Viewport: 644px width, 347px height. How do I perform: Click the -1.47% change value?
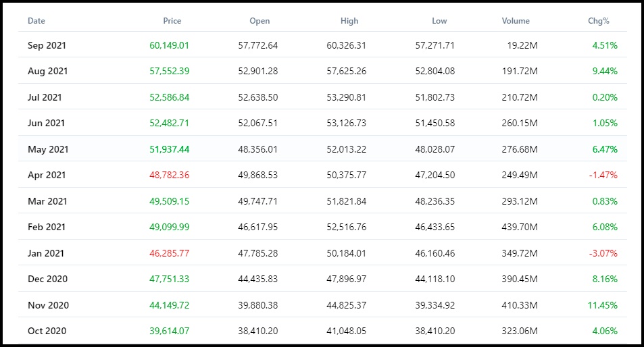(603, 175)
